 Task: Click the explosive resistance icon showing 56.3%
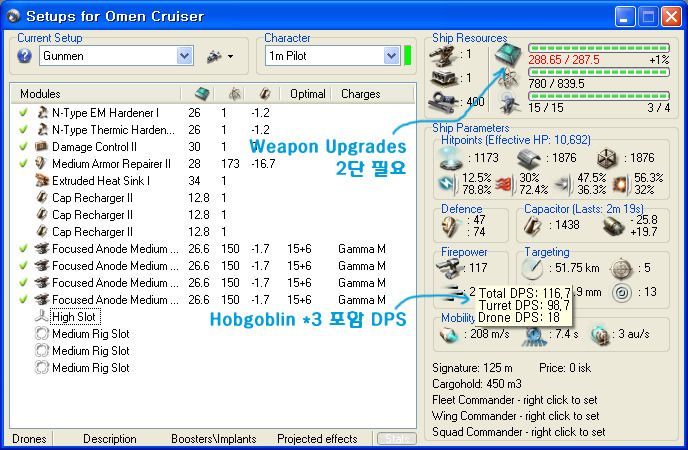click(x=620, y=184)
